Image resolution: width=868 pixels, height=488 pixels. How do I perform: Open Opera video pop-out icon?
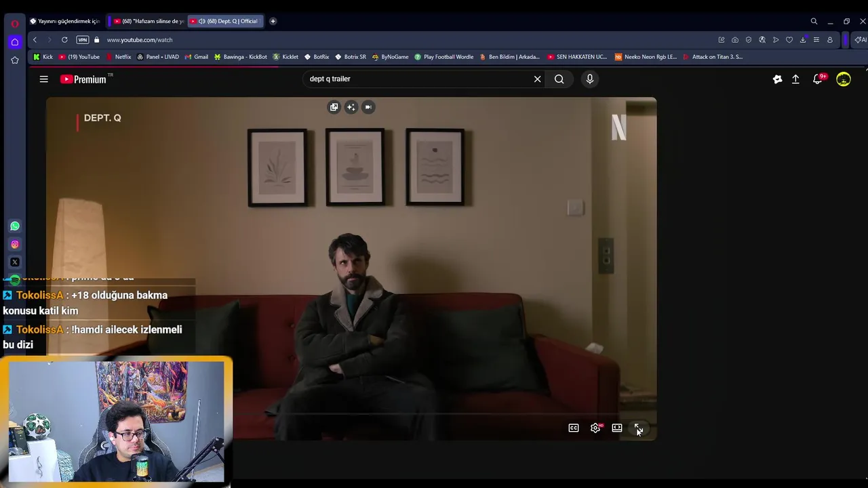click(x=334, y=107)
